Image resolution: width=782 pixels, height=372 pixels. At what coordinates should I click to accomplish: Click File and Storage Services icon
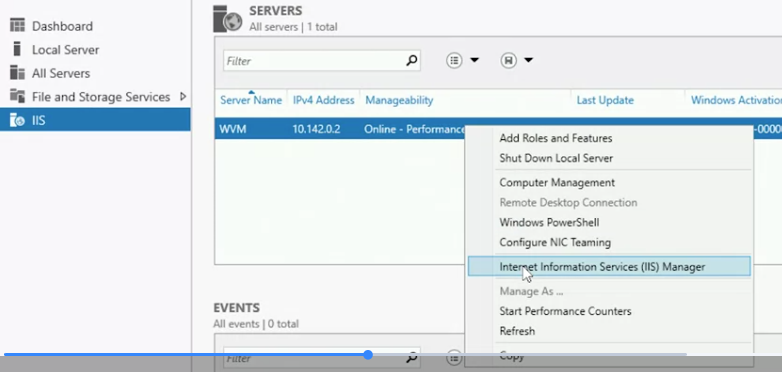pos(17,96)
